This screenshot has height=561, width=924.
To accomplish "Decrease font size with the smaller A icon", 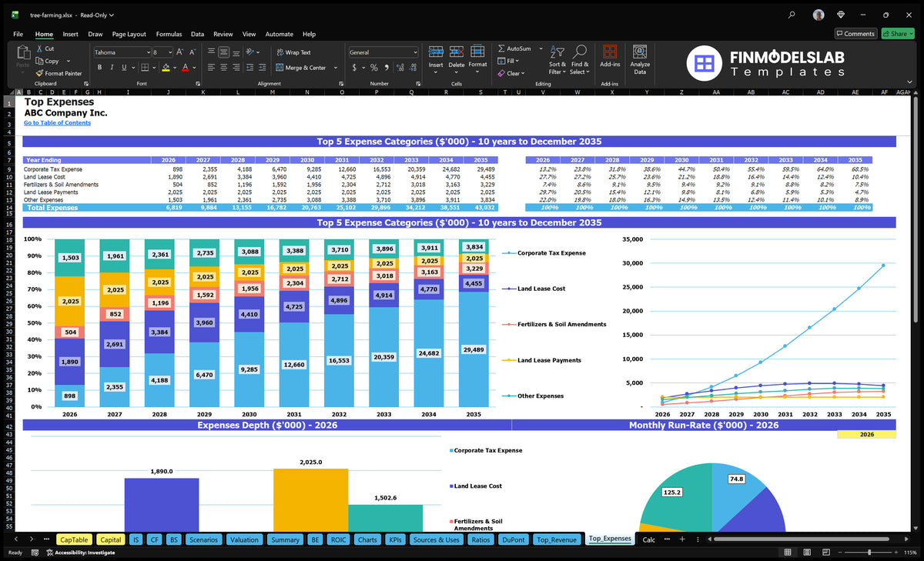I will pos(192,52).
